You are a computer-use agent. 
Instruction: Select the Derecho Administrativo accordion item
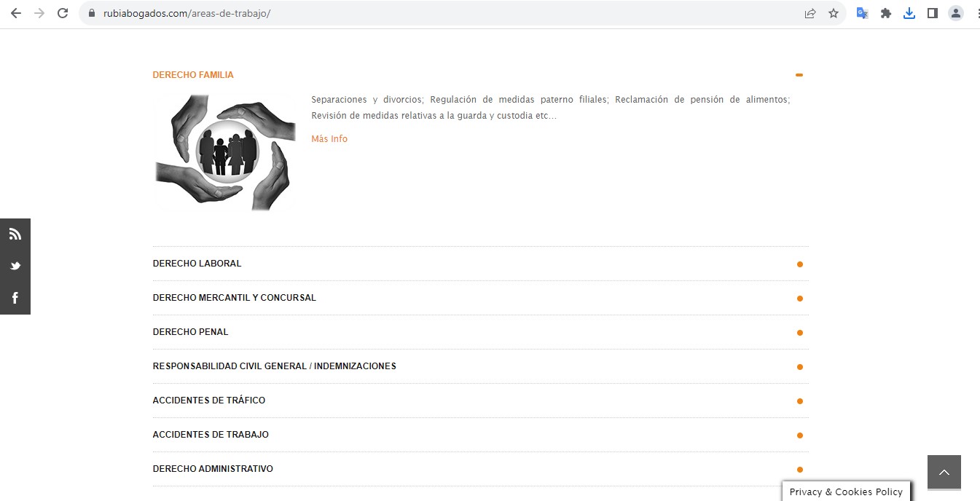(x=213, y=469)
